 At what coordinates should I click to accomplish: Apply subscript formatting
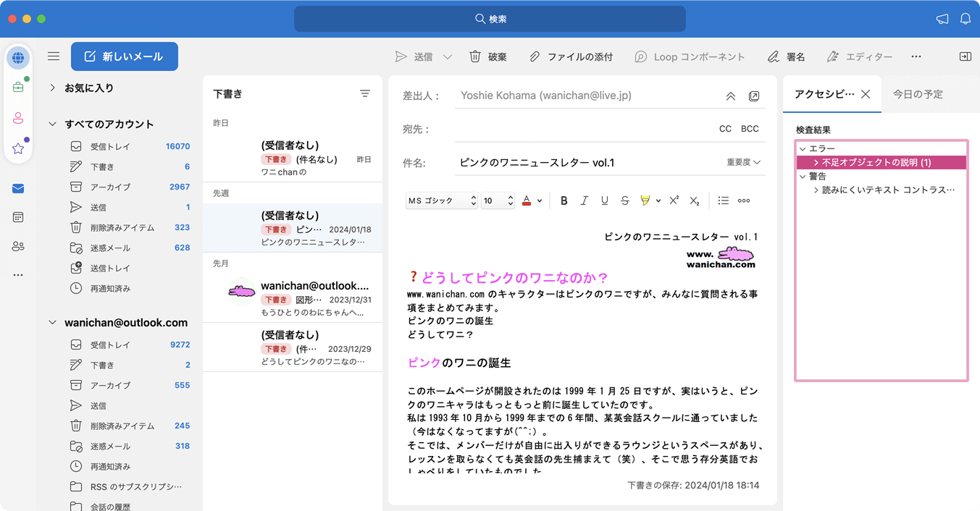click(x=695, y=200)
